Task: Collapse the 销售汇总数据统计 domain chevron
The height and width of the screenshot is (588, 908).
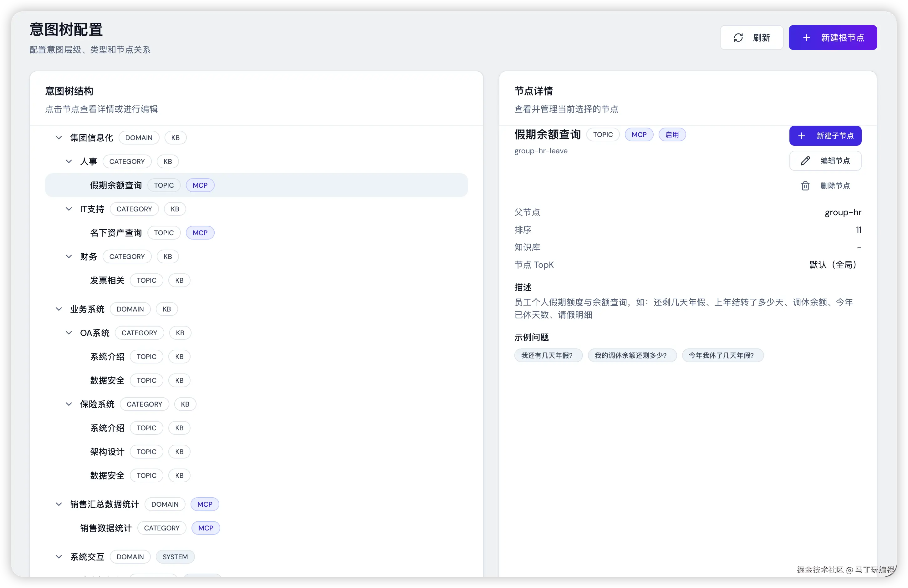Action: pyautogui.click(x=59, y=504)
